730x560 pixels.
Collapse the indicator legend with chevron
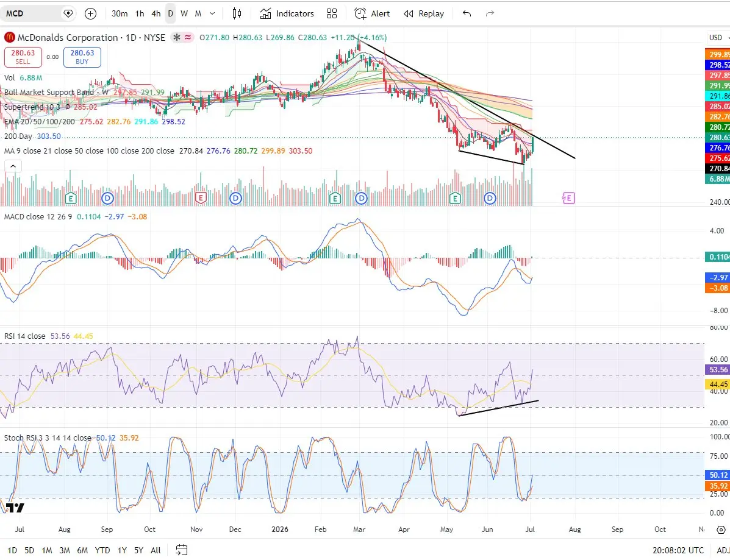point(13,166)
